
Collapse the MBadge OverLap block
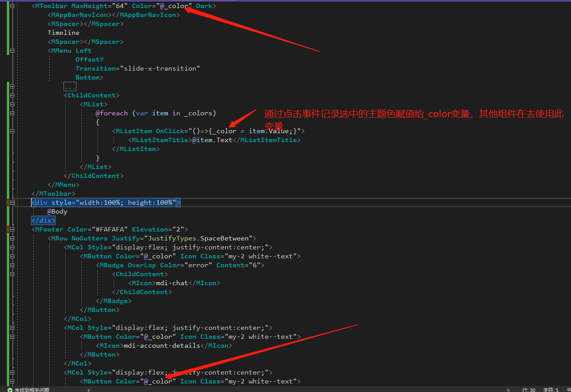click(12, 265)
